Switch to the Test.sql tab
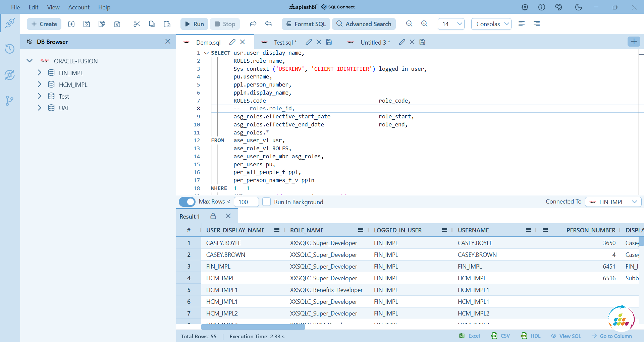Viewport: 644px width, 342px height. [x=283, y=42]
